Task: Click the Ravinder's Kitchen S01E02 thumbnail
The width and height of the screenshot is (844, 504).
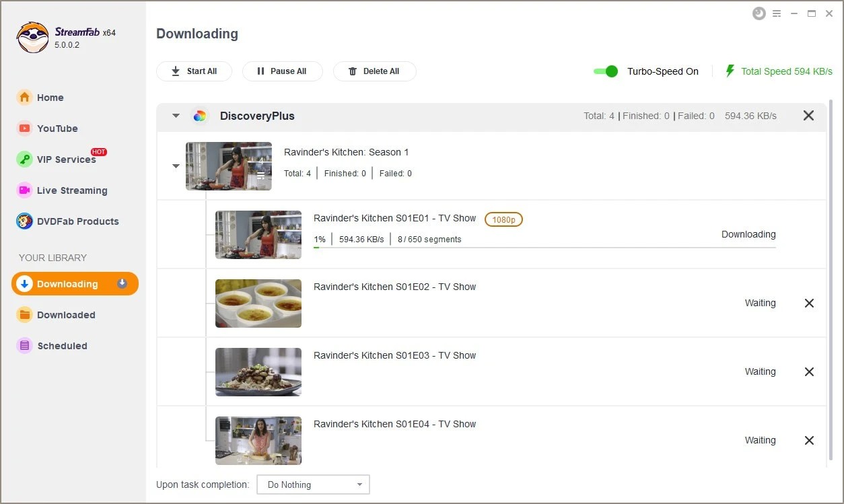Action: (x=258, y=303)
